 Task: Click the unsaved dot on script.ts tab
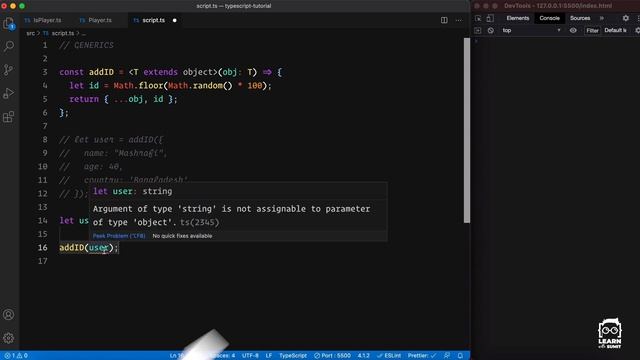[x=175, y=20]
